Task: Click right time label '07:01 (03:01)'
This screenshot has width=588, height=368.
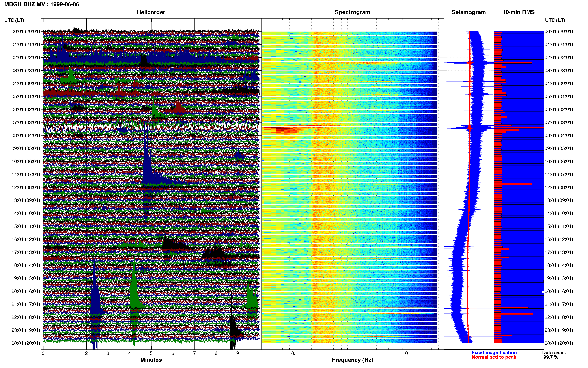Action: click(x=559, y=122)
